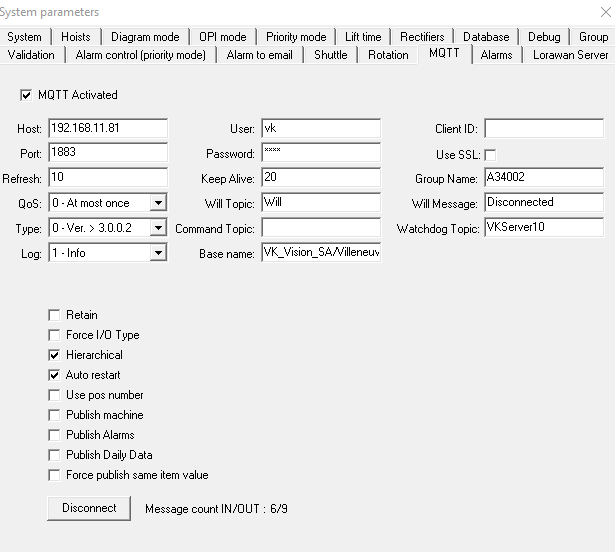615x552 pixels.
Task: Open the Database tab
Action: click(486, 37)
